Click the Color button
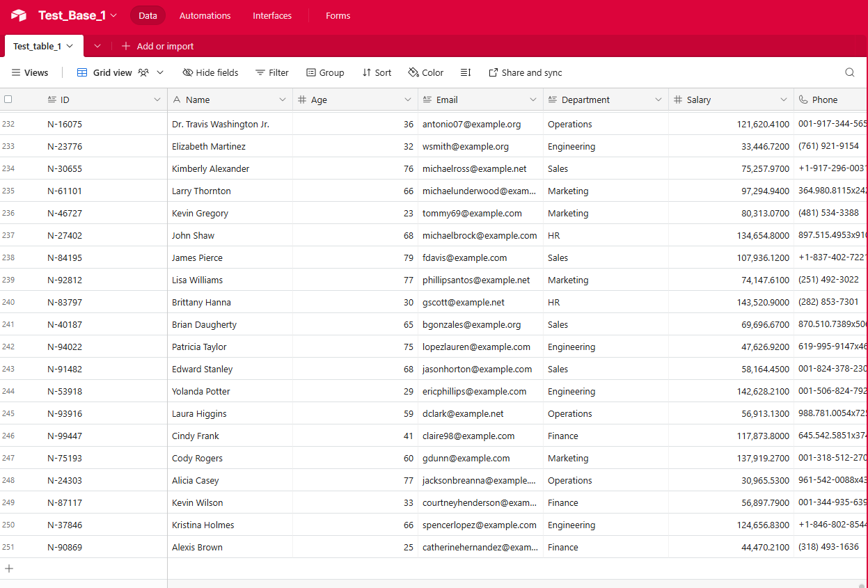Image resolution: width=868 pixels, height=588 pixels. pos(426,72)
